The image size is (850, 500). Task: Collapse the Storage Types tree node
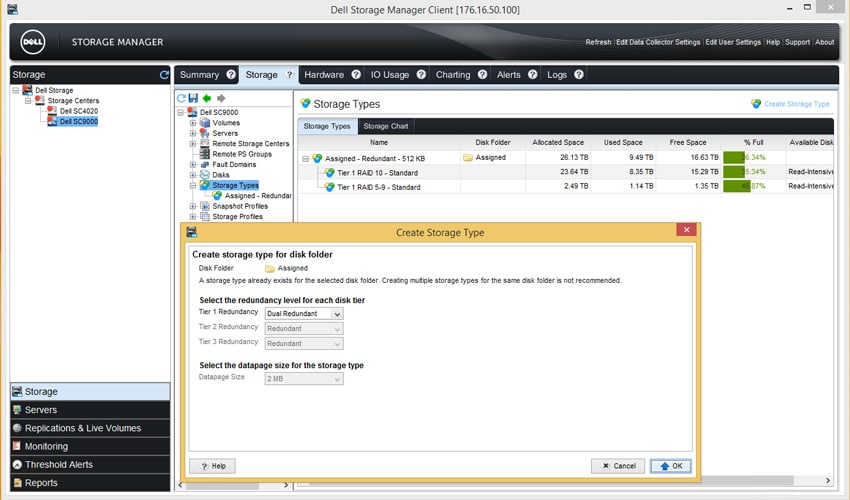193,185
